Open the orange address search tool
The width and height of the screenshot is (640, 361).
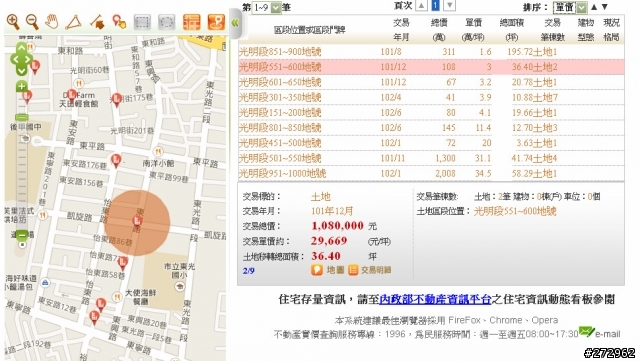pyautogui.click(x=191, y=22)
